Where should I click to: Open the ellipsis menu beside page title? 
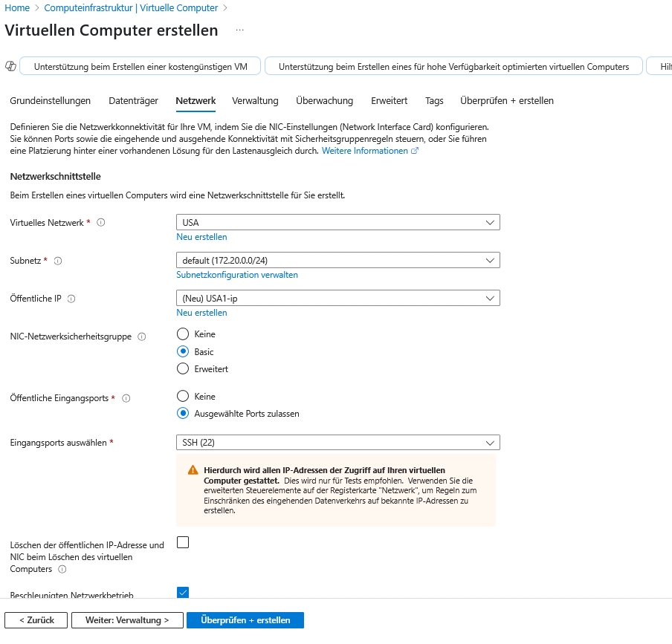pyautogui.click(x=239, y=30)
